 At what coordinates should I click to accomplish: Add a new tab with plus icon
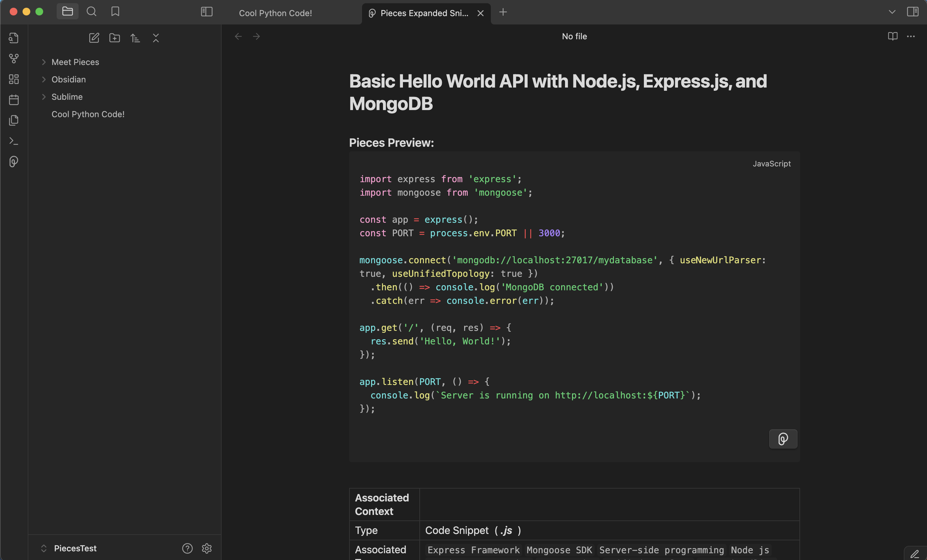503,13
